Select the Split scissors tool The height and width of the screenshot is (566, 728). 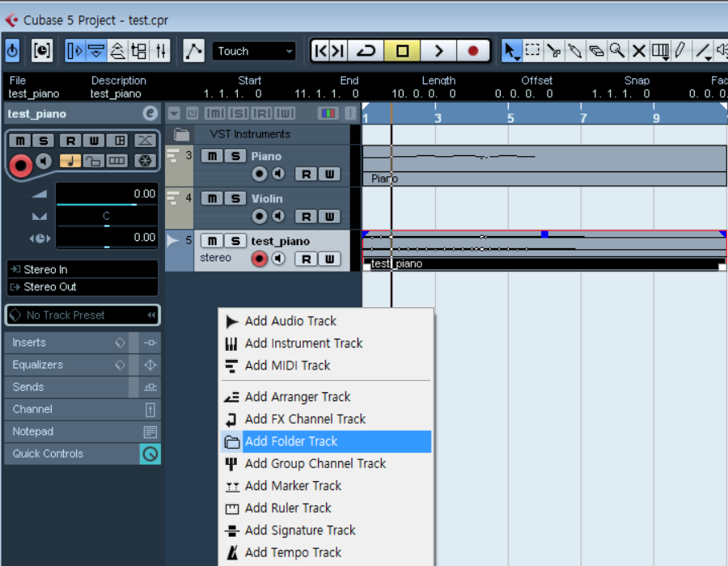tap(553, 50)
